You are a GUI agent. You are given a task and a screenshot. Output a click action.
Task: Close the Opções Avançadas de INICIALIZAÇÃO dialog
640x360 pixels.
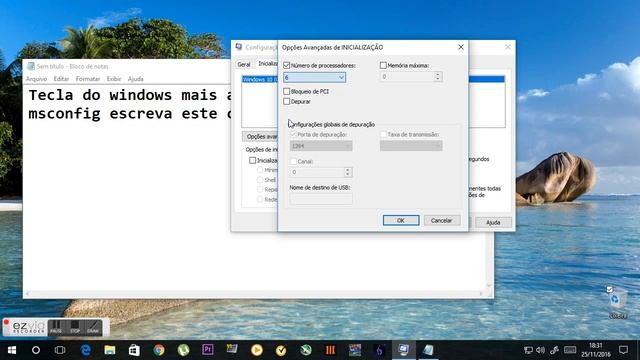tap(461, 47)
